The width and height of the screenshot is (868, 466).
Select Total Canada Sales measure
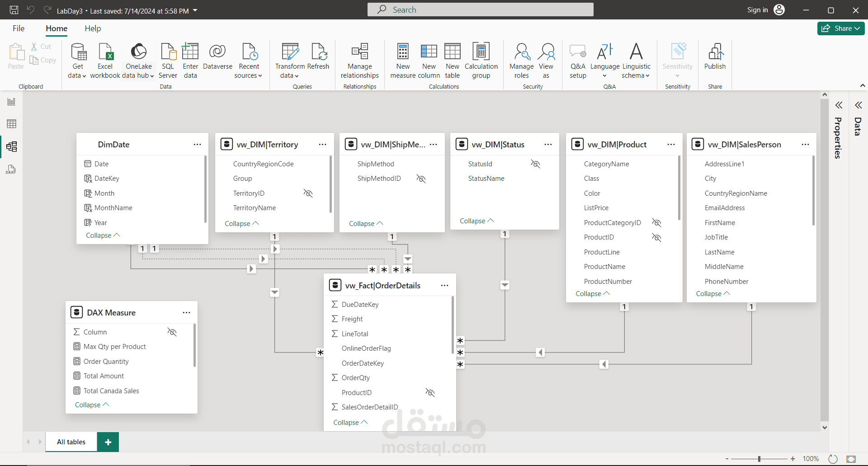[x=111, y=391]
